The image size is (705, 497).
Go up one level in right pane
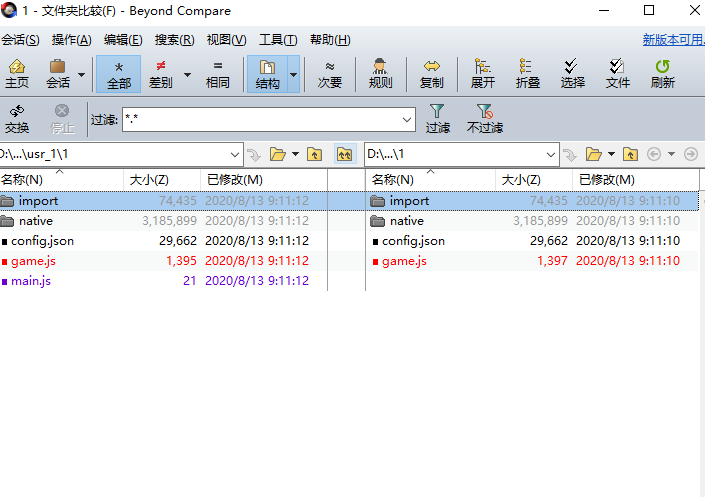click(630, 155)
